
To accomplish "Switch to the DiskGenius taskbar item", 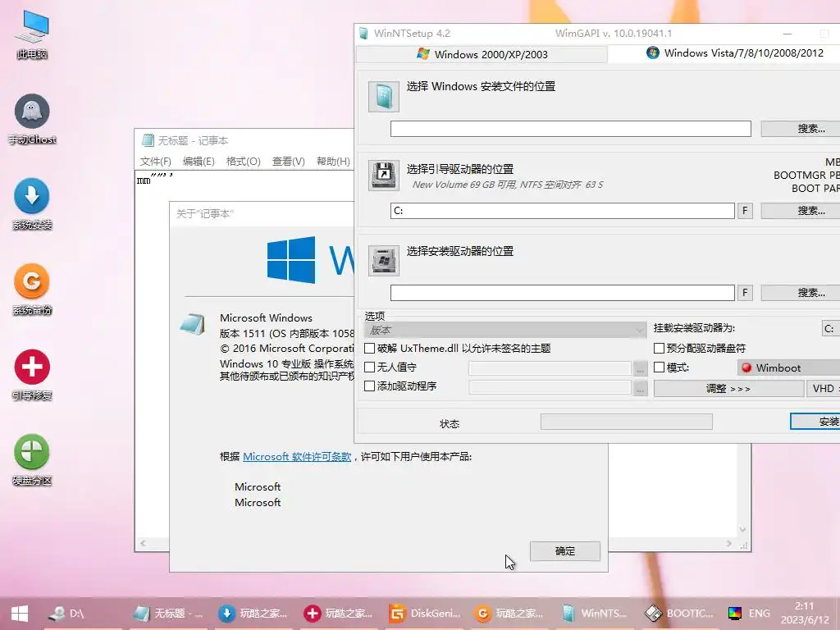I will 424,614.
